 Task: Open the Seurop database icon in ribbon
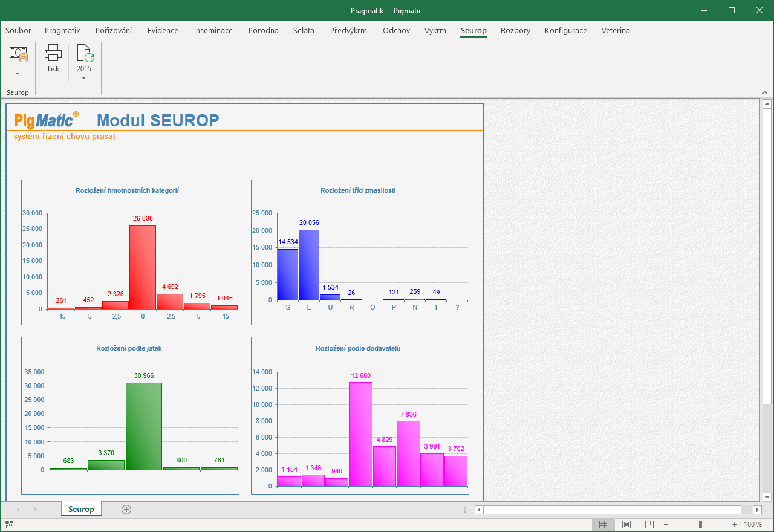coord(18,54)
